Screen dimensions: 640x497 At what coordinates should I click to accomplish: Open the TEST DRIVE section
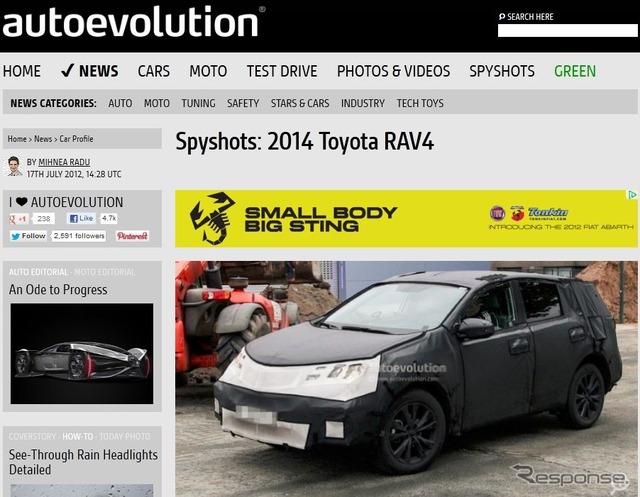coord(282,71)
